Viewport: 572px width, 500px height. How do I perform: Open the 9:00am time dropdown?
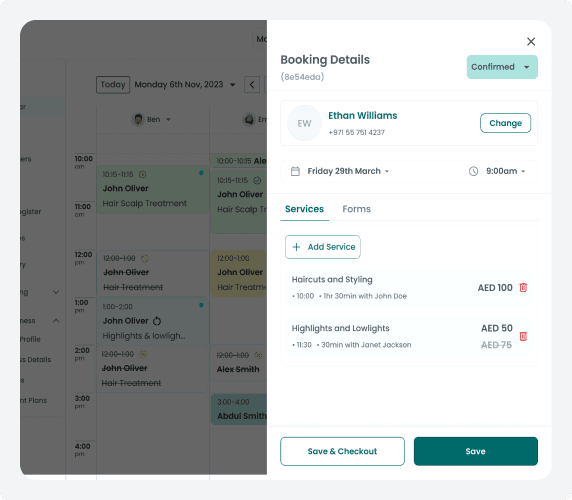506,171
